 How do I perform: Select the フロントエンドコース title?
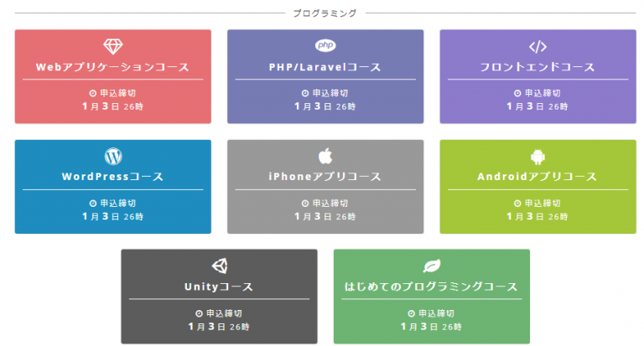[x=538, y=67]
